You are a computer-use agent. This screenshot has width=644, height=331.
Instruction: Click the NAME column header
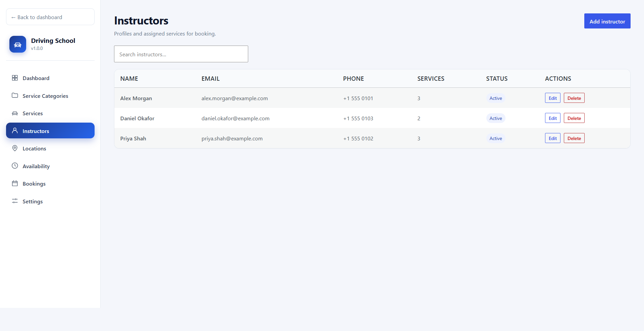[x=129, y=79]
